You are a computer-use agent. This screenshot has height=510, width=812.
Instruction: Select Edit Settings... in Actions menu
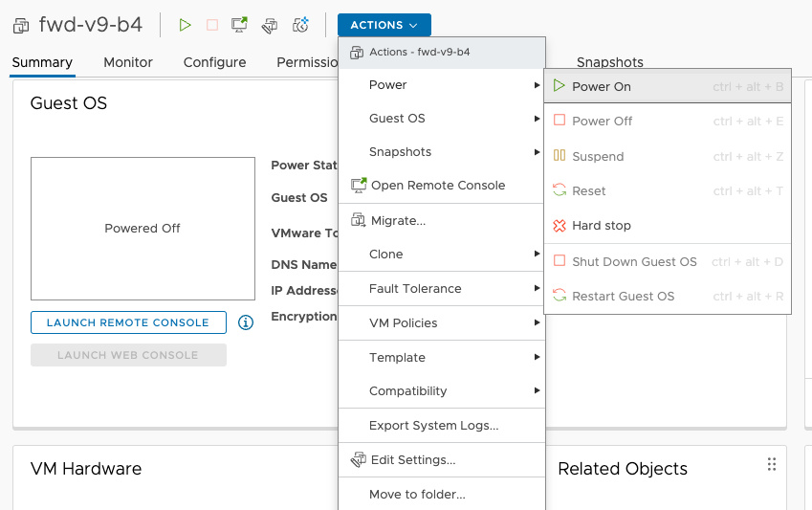click(412, 460)
